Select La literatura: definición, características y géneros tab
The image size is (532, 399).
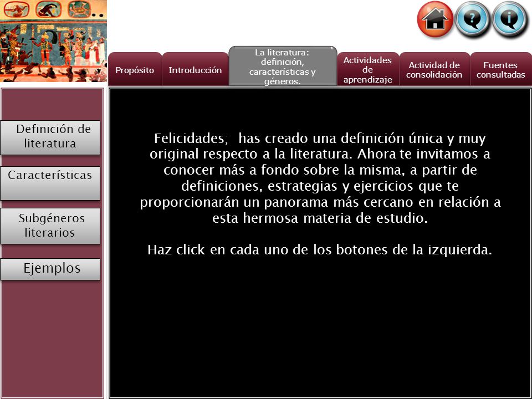click(x=283, y=66)
